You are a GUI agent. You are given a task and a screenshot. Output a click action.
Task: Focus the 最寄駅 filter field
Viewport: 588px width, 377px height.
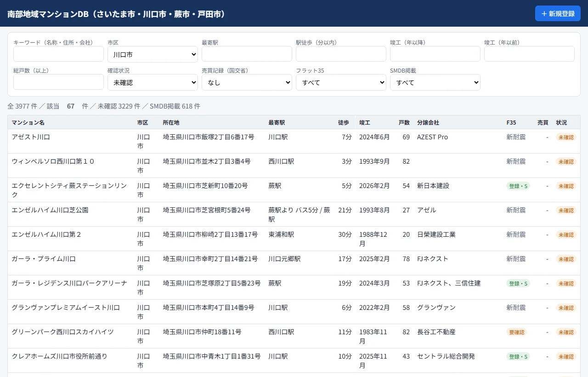[247, 54]
